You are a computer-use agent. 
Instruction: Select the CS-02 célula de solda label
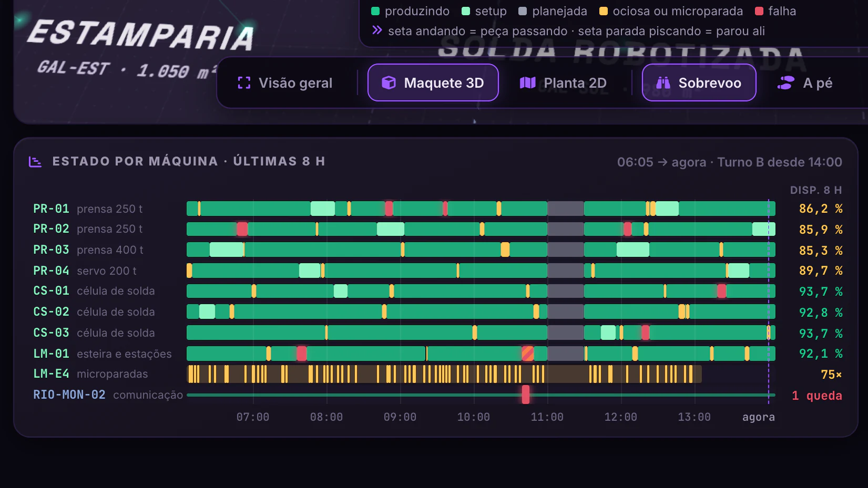(x=94, y=312)
